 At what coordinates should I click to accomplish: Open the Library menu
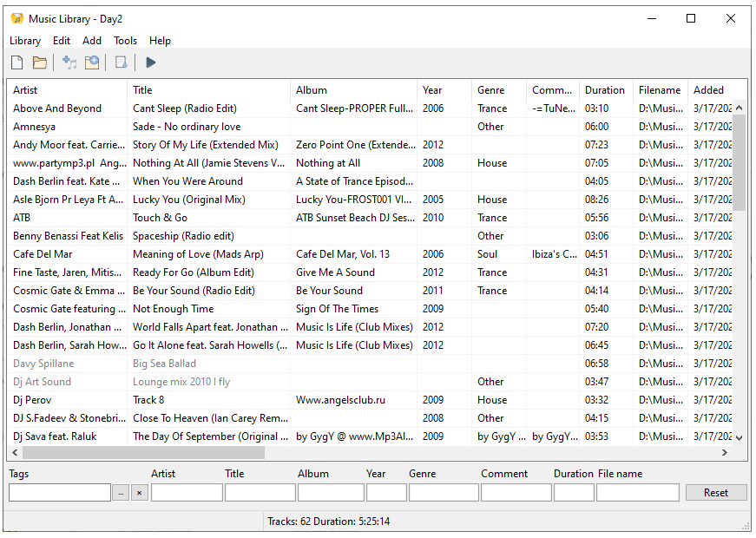click(x=25, y=41)
